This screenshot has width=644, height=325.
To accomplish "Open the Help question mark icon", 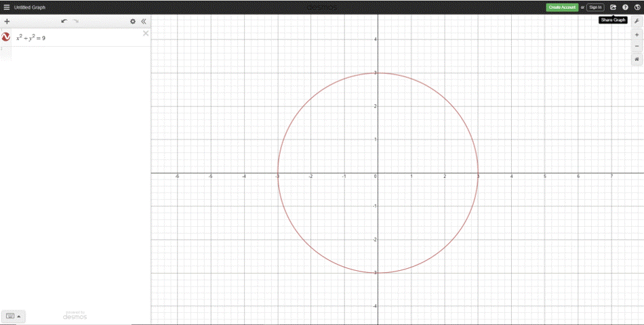I will (x=625, y=7).
